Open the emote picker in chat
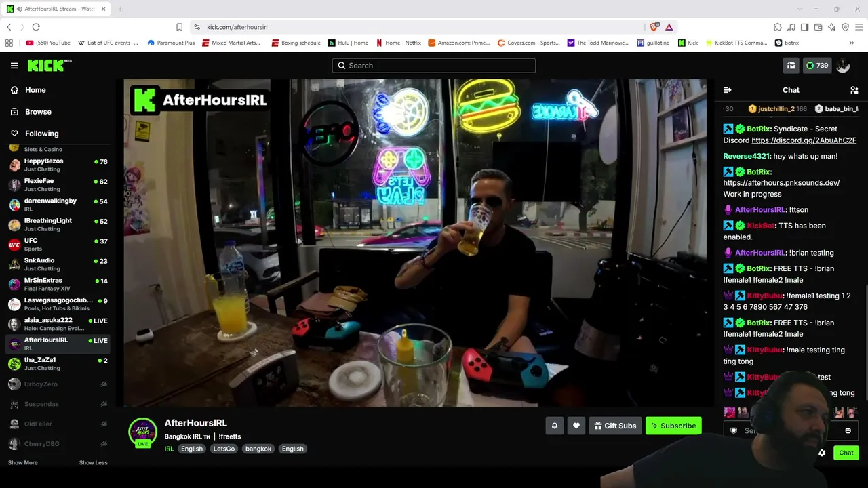 click(848, 430)
